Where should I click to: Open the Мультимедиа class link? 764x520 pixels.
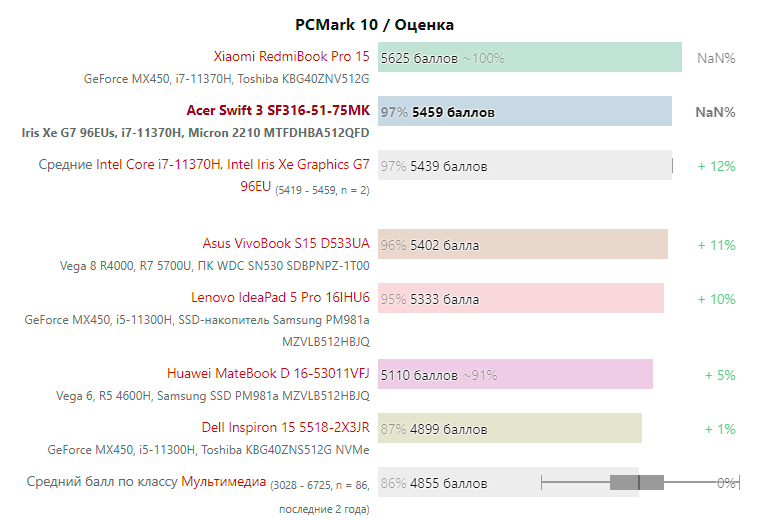(x=224, y=482)
